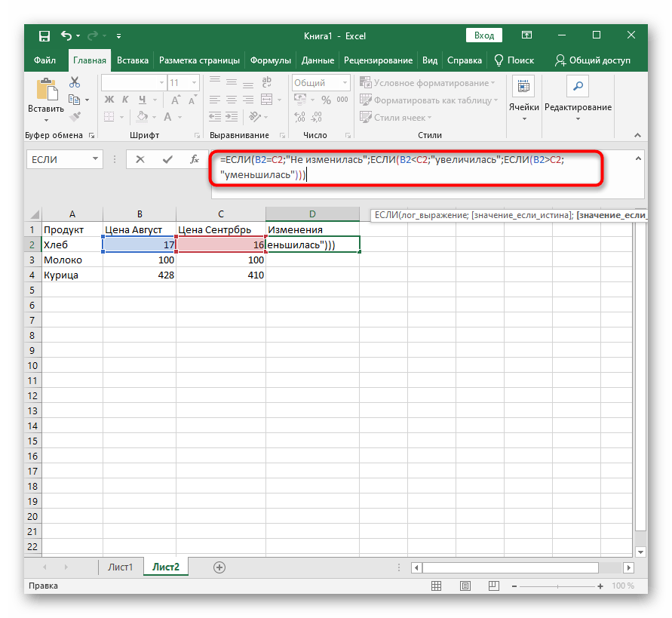Click merge and center cells icon
The width and height of the screenshot is (672, 618).
coord(266,100)
